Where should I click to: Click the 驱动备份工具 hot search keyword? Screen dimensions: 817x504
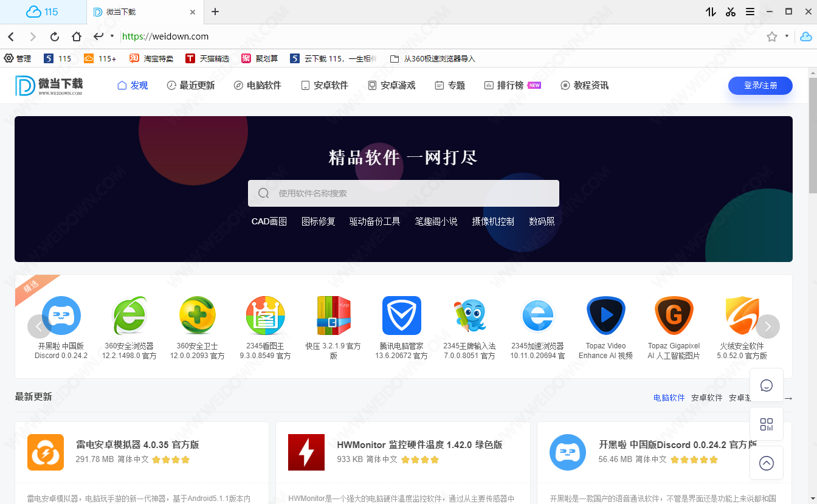[375, 221]
